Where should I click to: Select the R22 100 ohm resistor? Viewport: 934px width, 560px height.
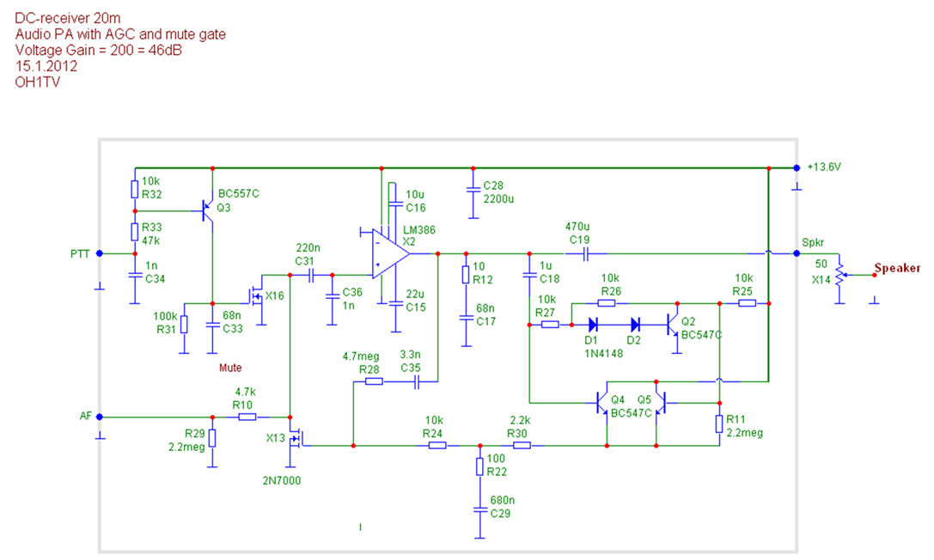tap(479, 466)
